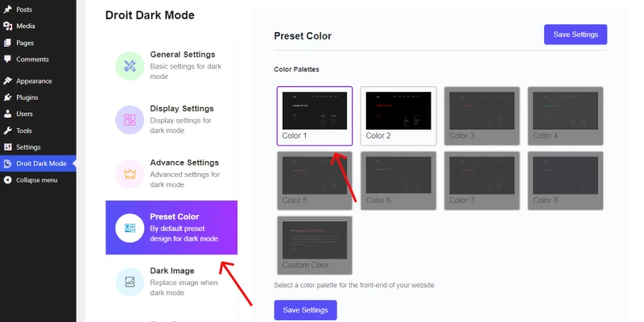
Task: Pick the Color 6 palette thumbnail
Action: (x=398, y=180)
